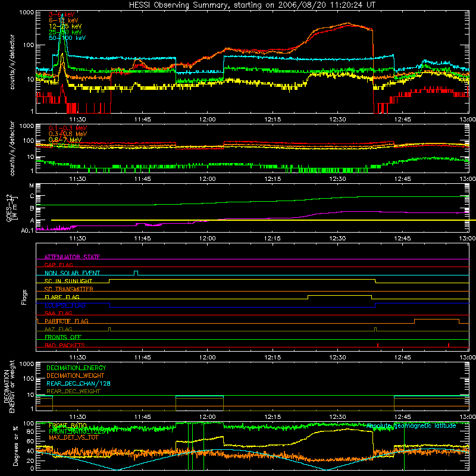Click the raised segment of the FLARE_FLAG line
Viewport: 476px width, 476px height.
tap(340, 295)
